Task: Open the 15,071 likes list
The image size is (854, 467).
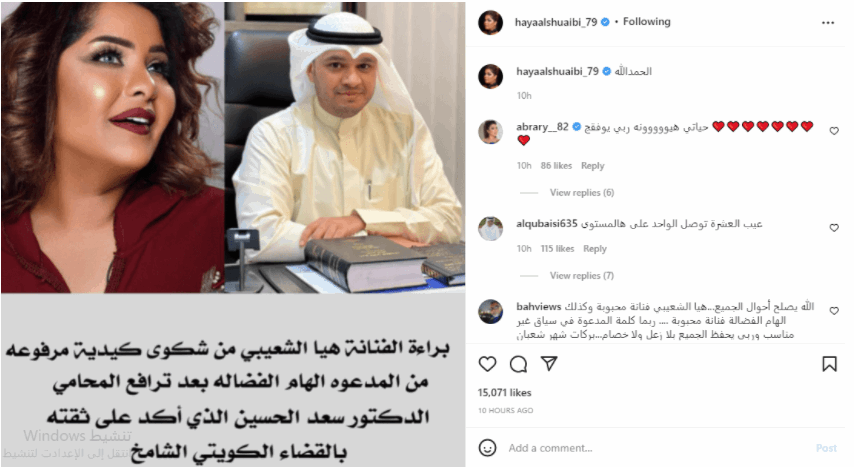Action: tap(505, 392)
